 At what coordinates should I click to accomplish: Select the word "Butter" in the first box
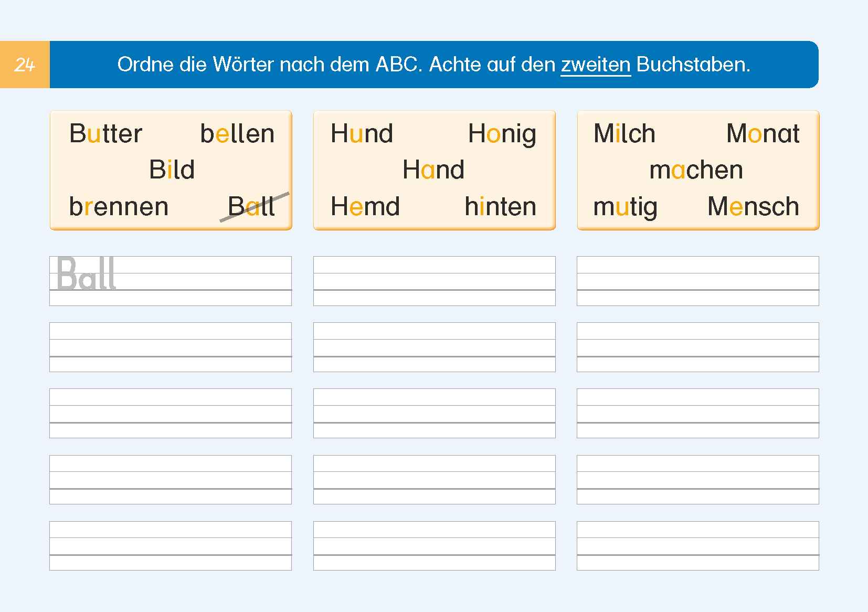click(x=105, y=133)
